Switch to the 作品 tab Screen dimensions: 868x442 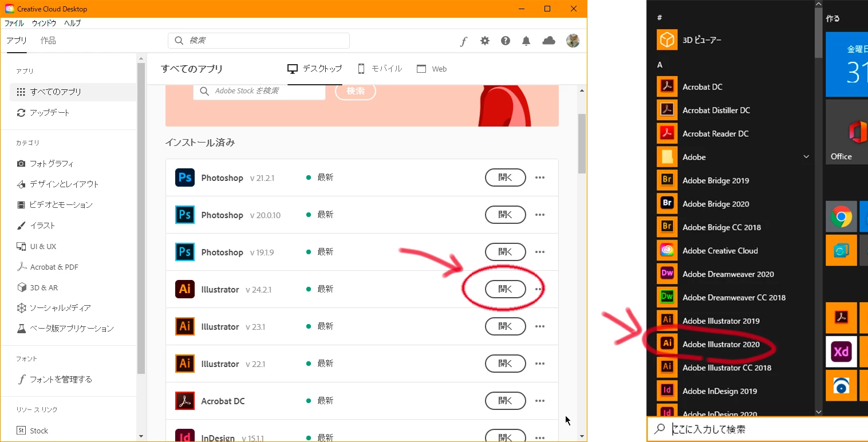point(48,41)
